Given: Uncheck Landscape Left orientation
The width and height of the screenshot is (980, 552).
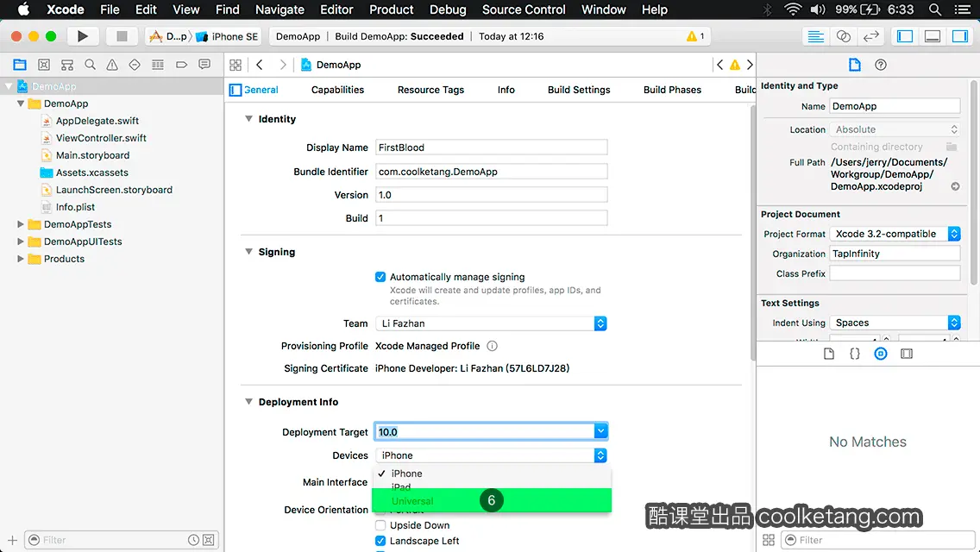Looking at the screenshot, I should (380, 541).
